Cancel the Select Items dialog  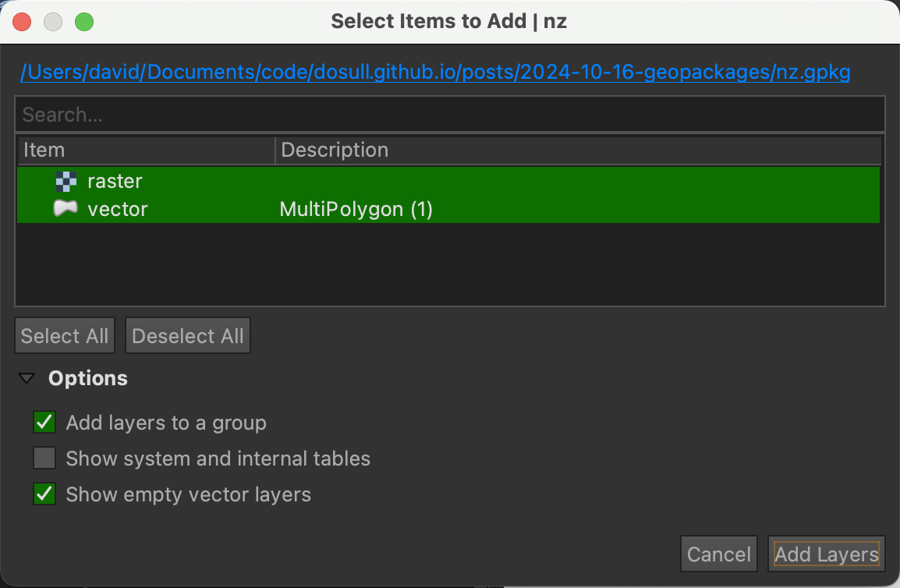click(x=718, y=554)
